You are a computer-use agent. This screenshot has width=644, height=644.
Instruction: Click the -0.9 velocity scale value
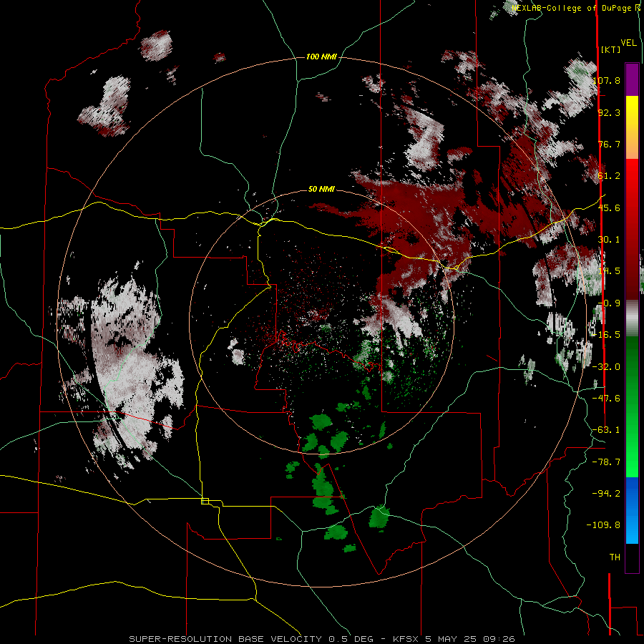tap(609, 303)
